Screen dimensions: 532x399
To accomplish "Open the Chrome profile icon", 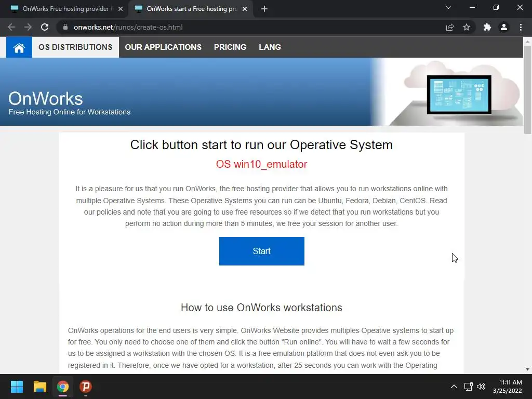I will click(x=504, y=27).
